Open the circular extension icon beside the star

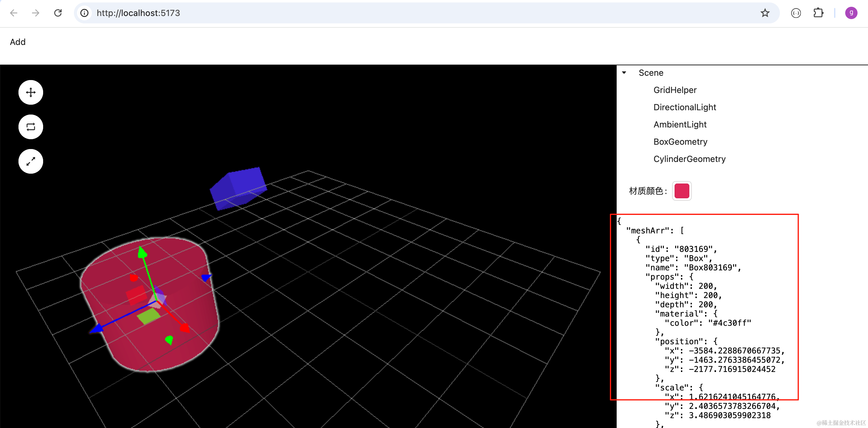pos(796,13)
